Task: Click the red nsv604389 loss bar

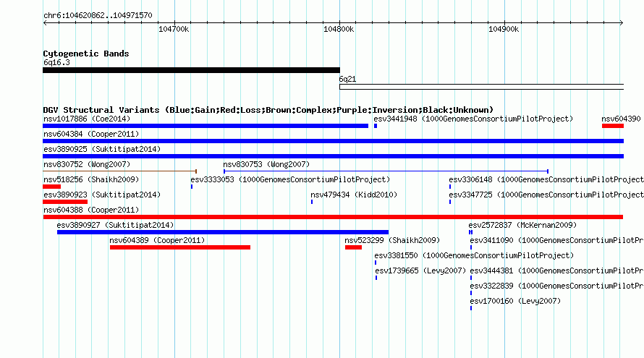Action: pos(180,247)
